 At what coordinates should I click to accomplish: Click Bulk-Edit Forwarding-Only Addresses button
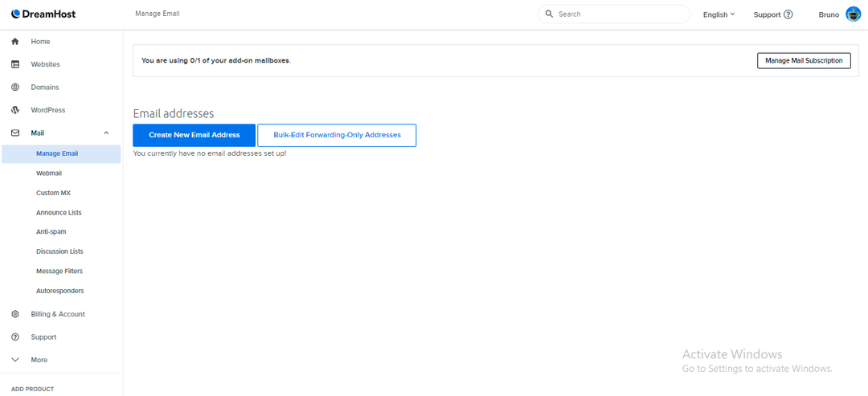337,135
